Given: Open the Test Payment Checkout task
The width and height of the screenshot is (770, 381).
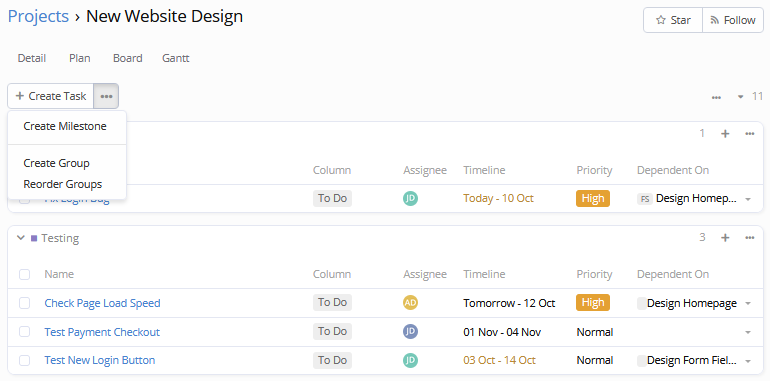Looking at the screenshot, I should [x=102, y=332].
